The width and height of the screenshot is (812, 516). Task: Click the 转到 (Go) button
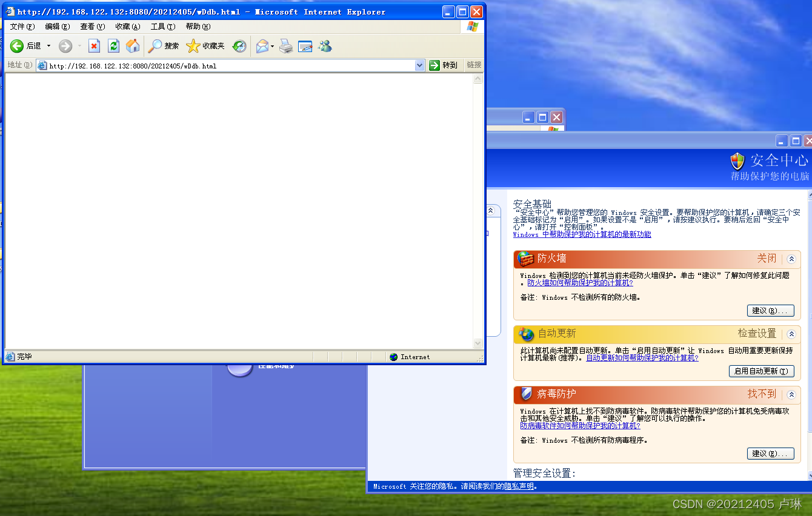click(x=443, y=65)
